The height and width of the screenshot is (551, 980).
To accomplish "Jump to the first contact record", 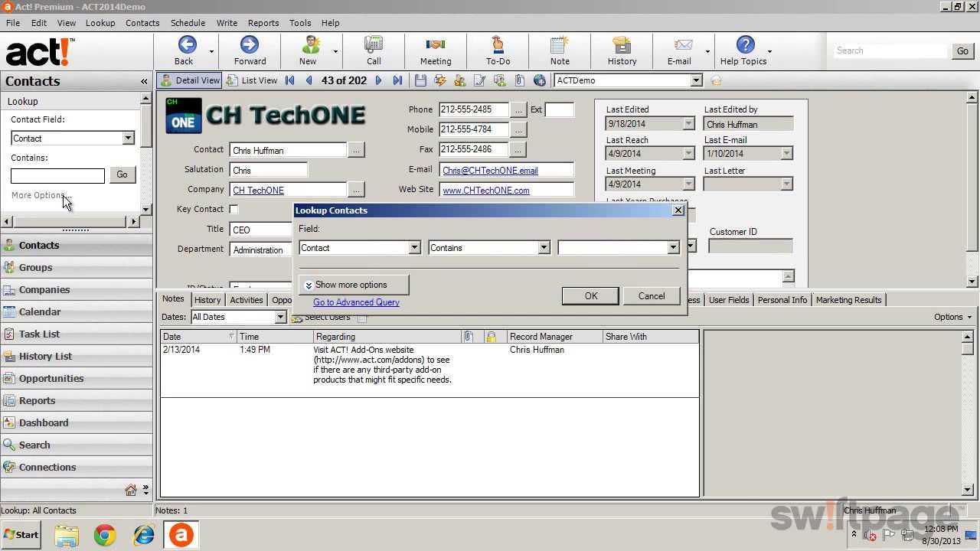I will tap(290, 80).
